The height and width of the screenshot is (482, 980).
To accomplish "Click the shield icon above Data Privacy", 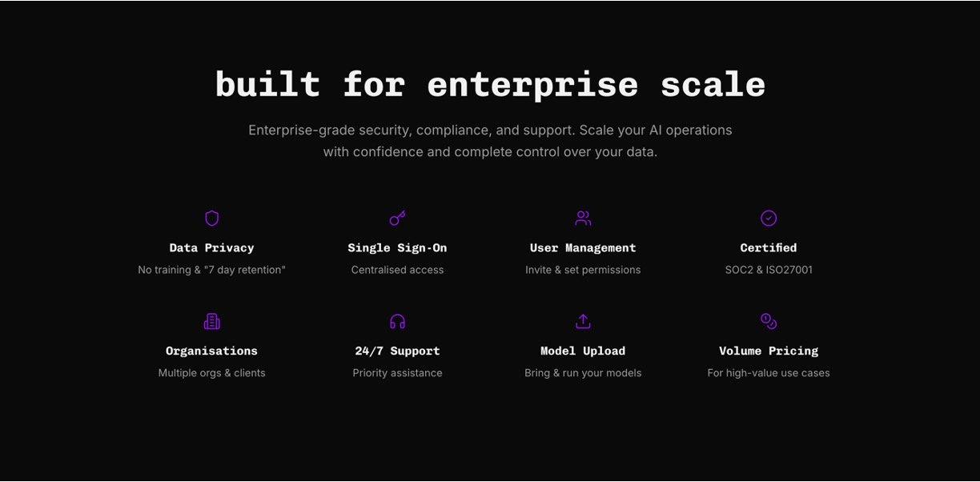I will pos(211,219).
